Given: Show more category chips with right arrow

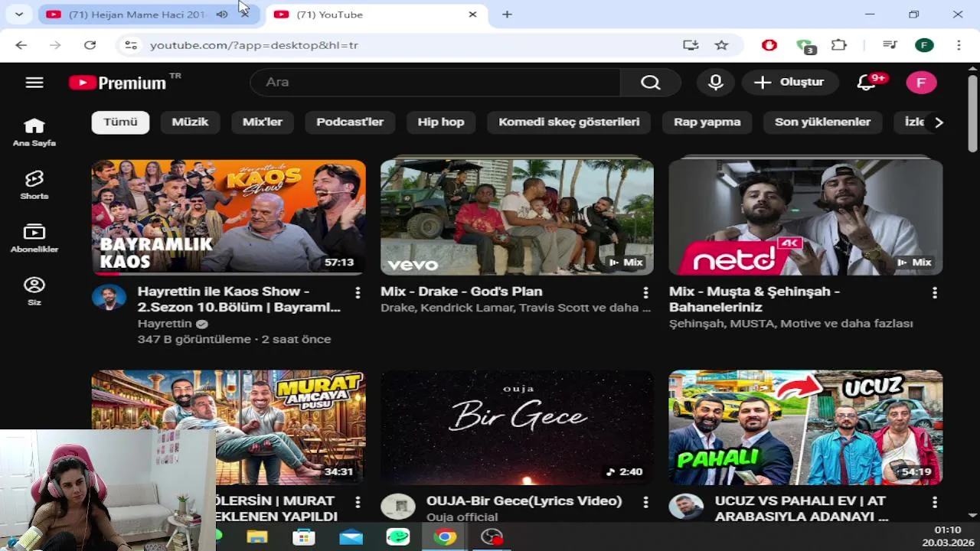Looking at the screenshot, I should point(939,122).
